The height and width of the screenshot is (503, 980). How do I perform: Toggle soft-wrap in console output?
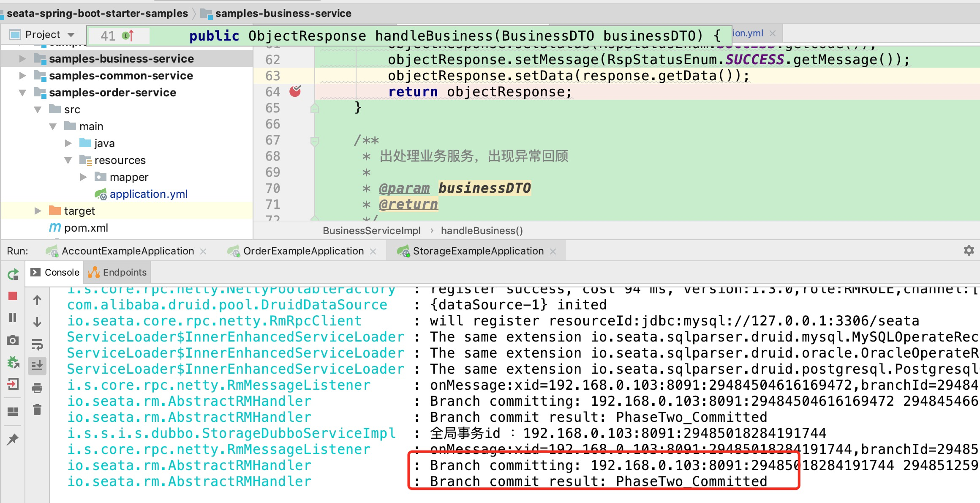(x=37, y=344)
